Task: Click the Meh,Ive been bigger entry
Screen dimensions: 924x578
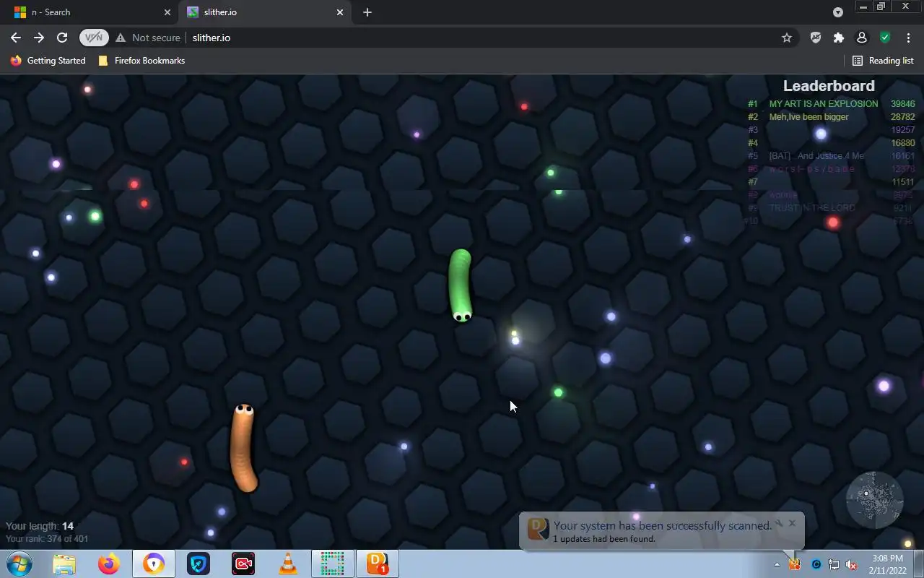Action: 808,117
